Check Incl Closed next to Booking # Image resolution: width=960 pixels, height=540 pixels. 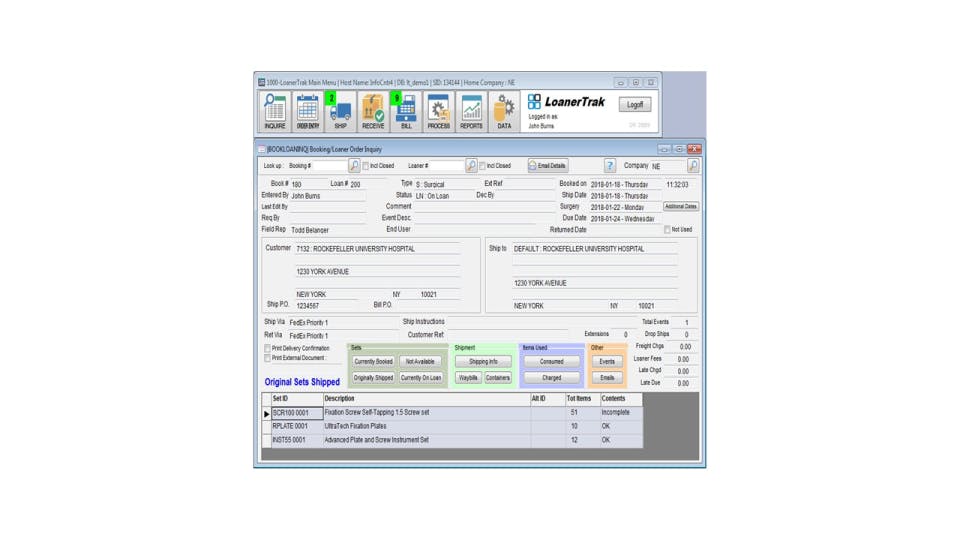tap(366, 166)
